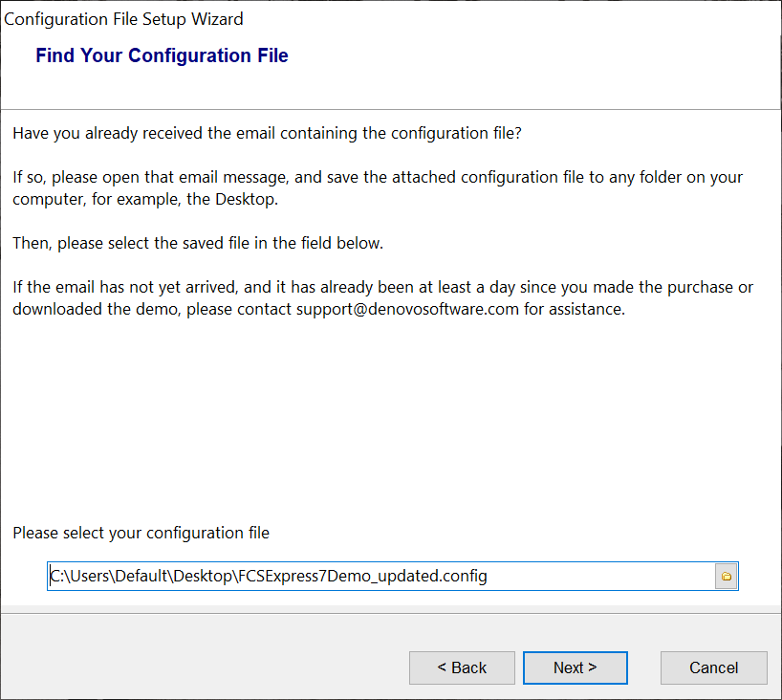
Task: Click the "Please select your configuration file" label
Action: [141, 533]
